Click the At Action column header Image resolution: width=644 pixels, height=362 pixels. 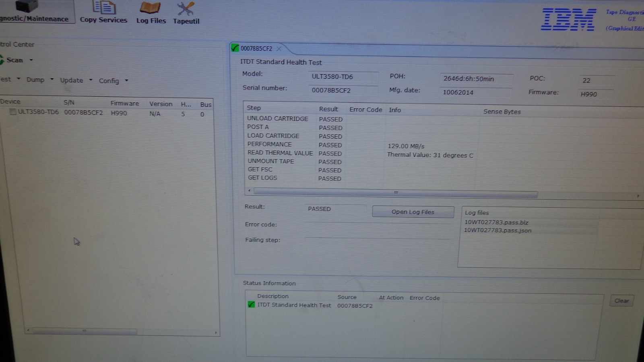pos(391,298)
